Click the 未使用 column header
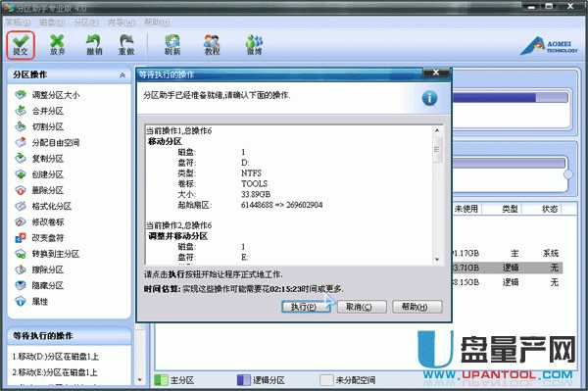This screenshot has width=588, height=391. [466, 209]
